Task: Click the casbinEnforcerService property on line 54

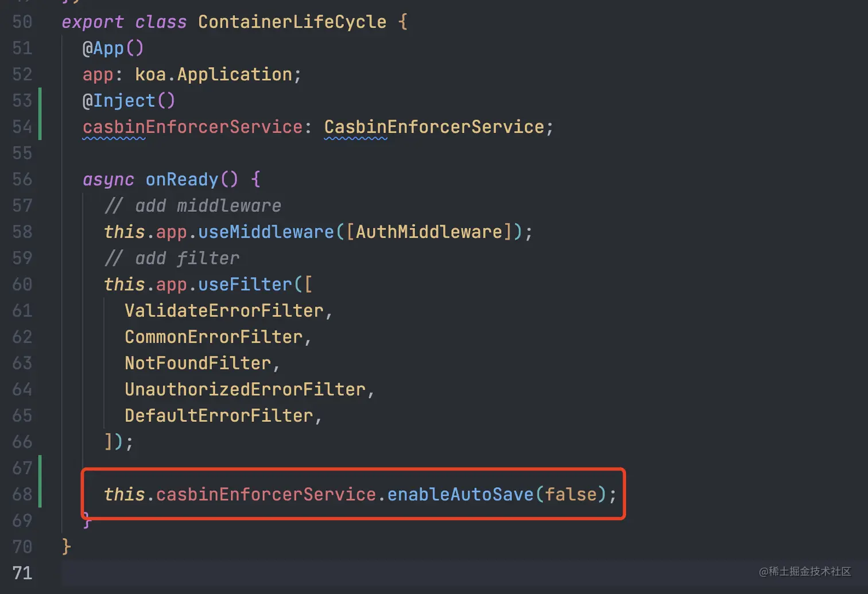Action: [192, 127]
